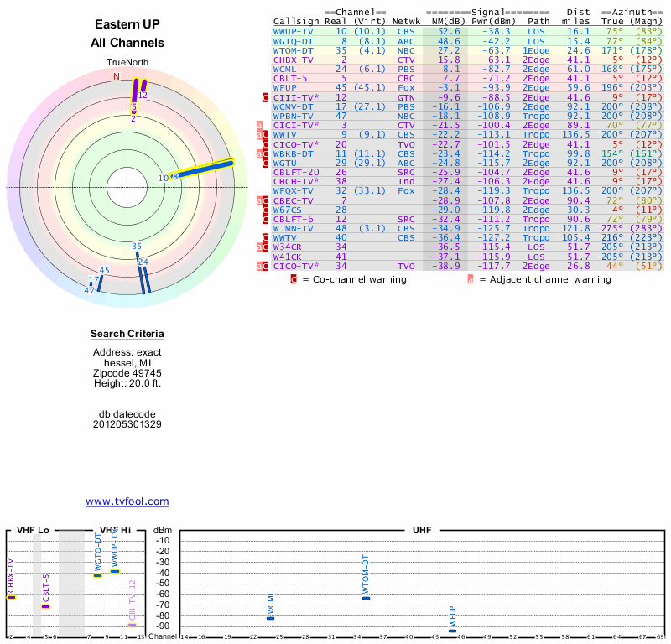Click the red N north marker on radar

click(117, 76)
